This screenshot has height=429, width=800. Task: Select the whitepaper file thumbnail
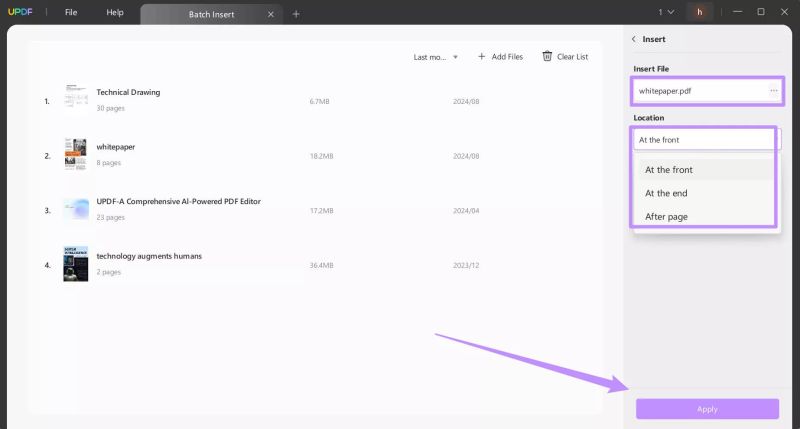click(76, 155)
